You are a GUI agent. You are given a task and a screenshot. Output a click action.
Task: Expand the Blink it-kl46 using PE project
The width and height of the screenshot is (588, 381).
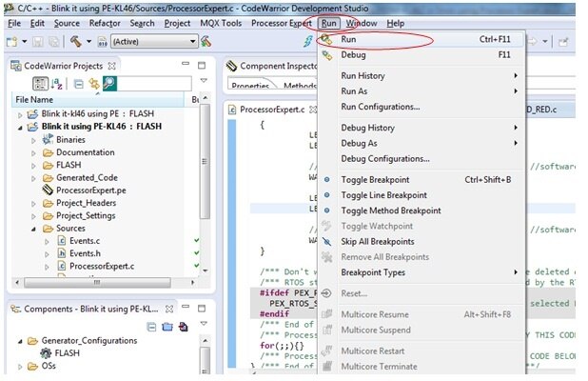(20, 114)
